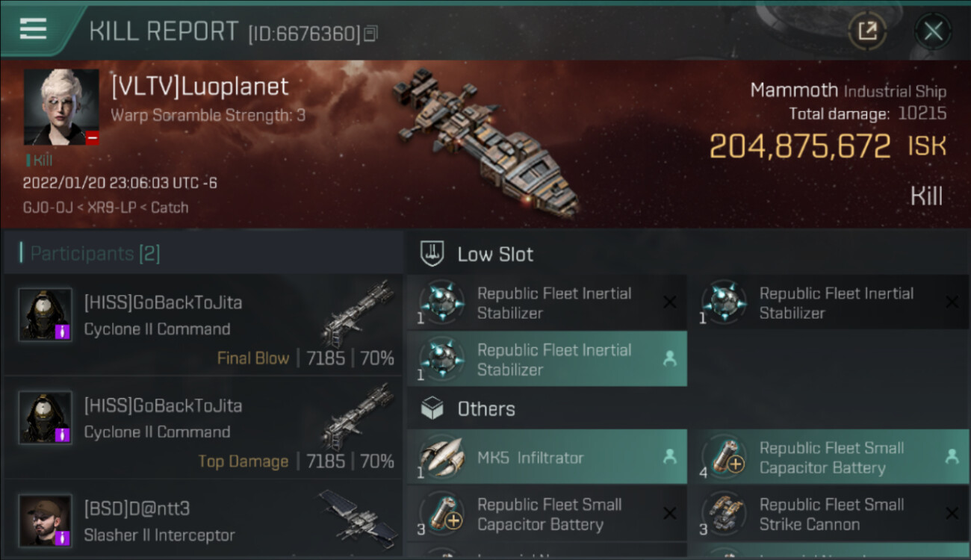Click the info badge on D@ntt3's portrait
This screenshot has width=971, height=560.
pos(63,537)
